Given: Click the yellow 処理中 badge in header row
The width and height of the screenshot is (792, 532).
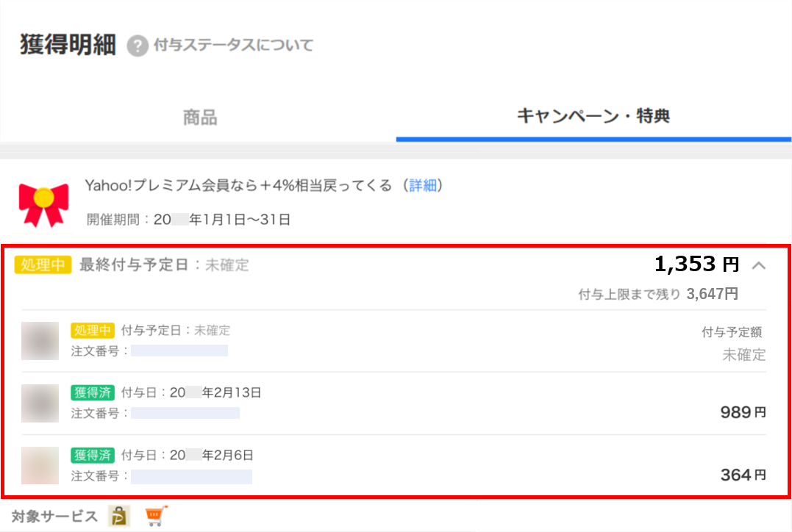Looking at the screenshot, I should click(43, 265).
